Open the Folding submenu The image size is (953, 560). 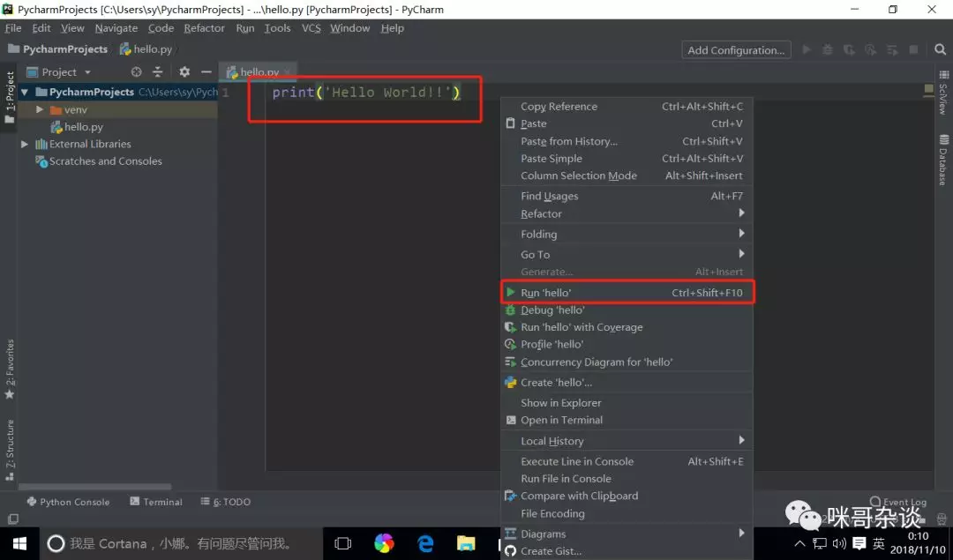tap(627, 234)
